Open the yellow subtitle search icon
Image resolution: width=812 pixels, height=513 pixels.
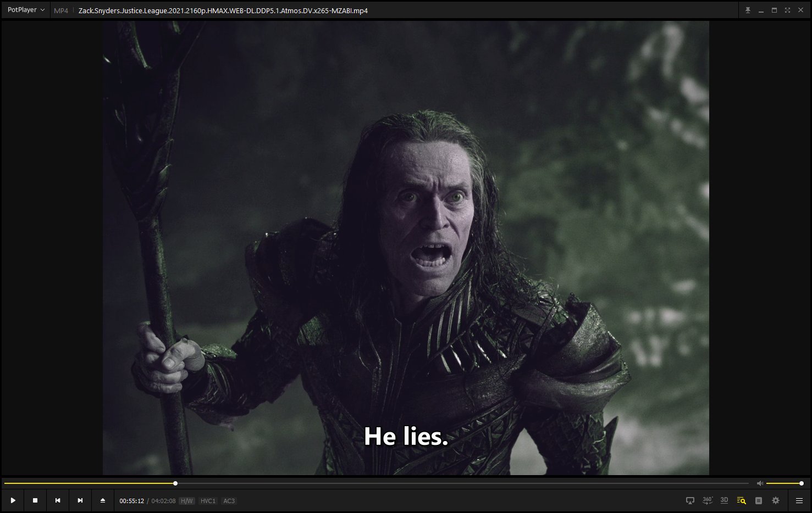[x=741, y=500]
